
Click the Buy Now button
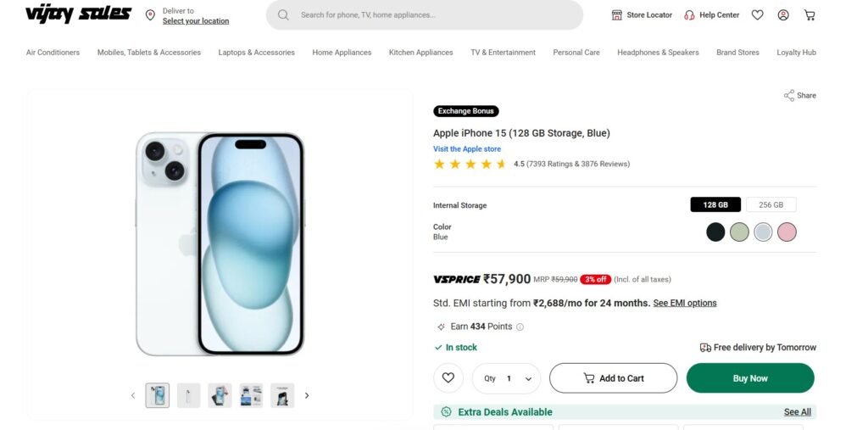[749, 378]
